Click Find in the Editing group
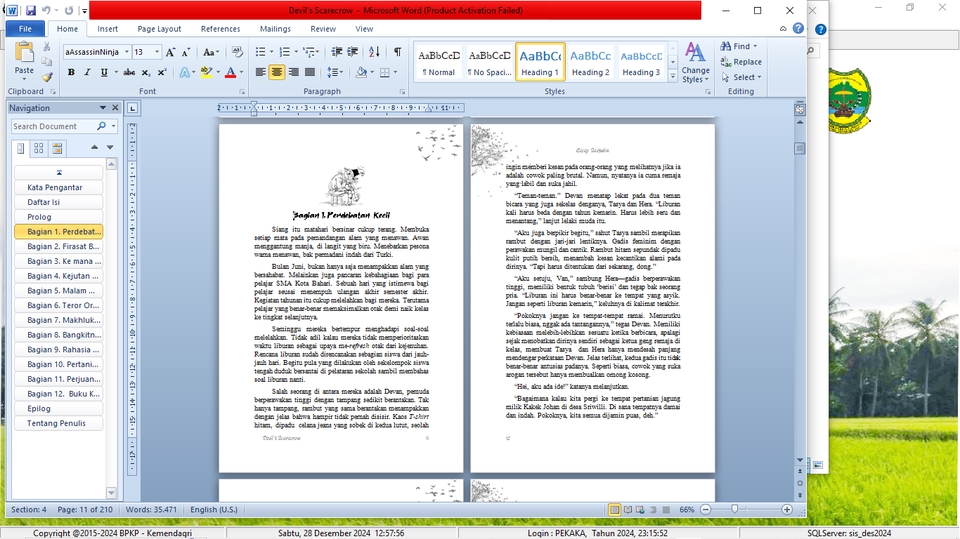Viewport: 960px width, 539px height. [x=738, y=46]
